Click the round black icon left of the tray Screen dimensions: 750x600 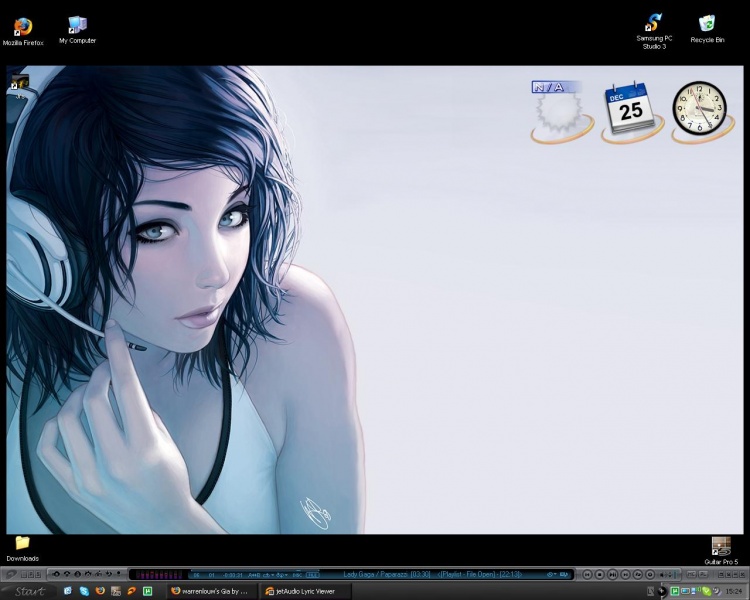coord(662,591)
